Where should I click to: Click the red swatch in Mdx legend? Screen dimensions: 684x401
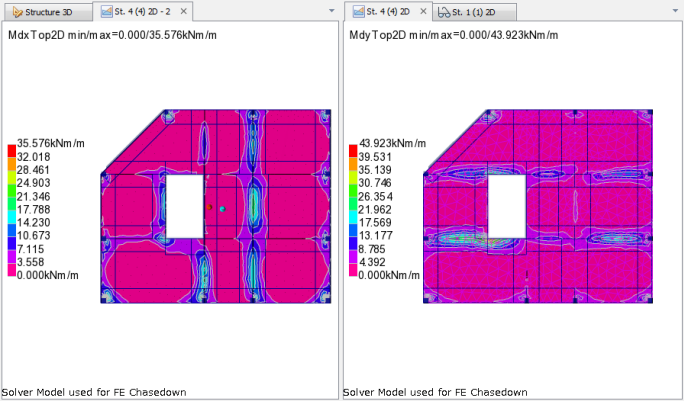tap(12, 151)
